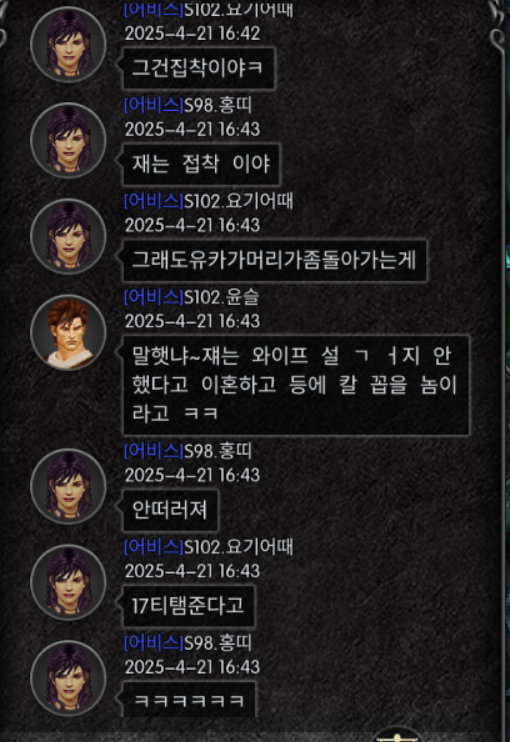This screenshot has height=742, width=510.
Task: Open profile avatar beside '재는 접착 이야' message
Action: click(68, 141)
